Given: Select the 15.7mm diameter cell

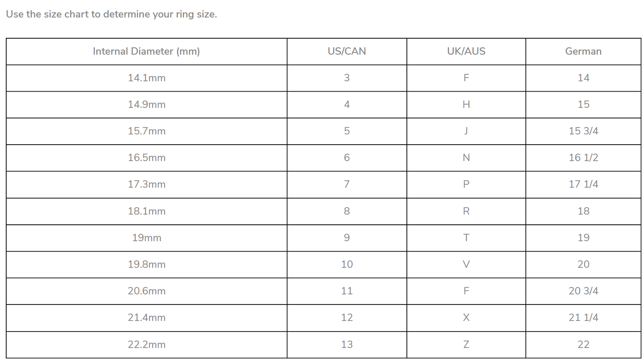Looking at the screenshot, I should click(146, 131).
